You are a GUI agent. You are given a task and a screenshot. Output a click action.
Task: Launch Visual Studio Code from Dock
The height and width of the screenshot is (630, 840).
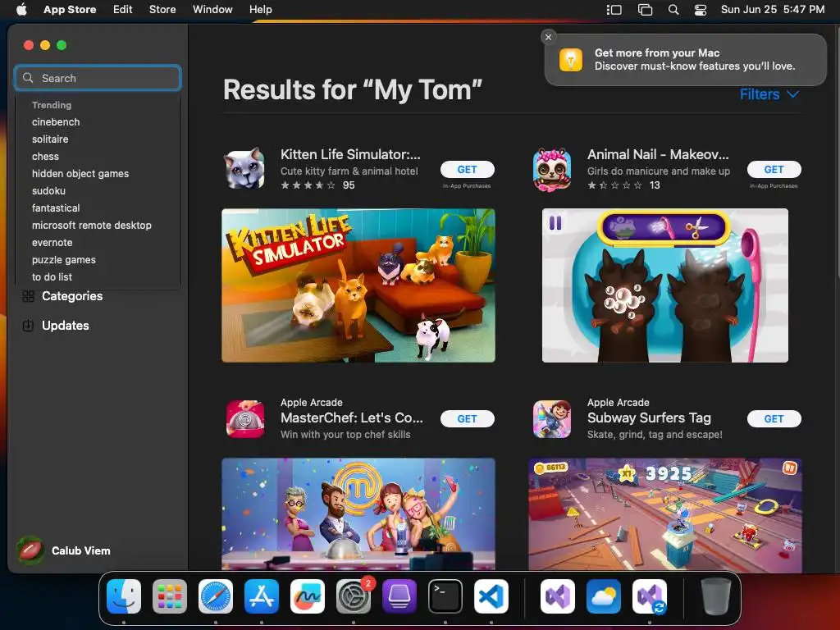[x=491, y=596]
